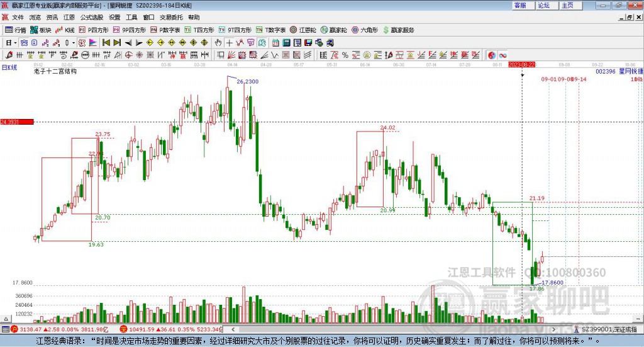Select the Gann fan lines tool

231,55
